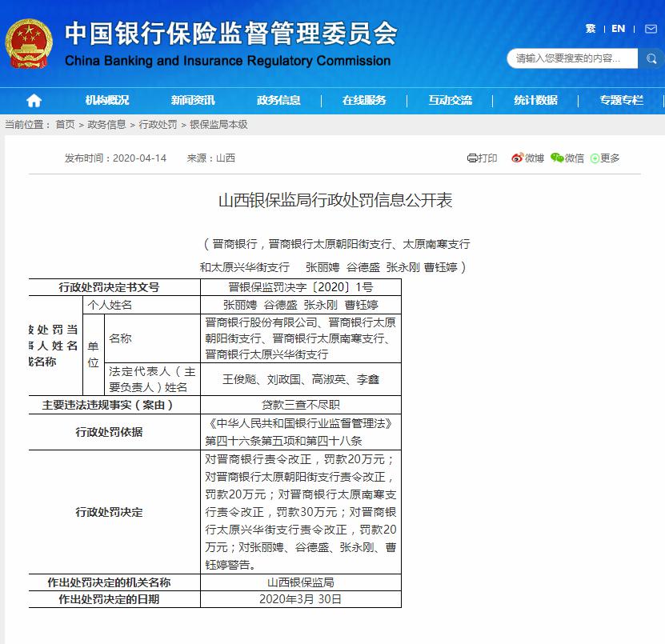
Task: Click the Chinese site title 中国银行保险监督管理委员会
Action: pos(231,33)
